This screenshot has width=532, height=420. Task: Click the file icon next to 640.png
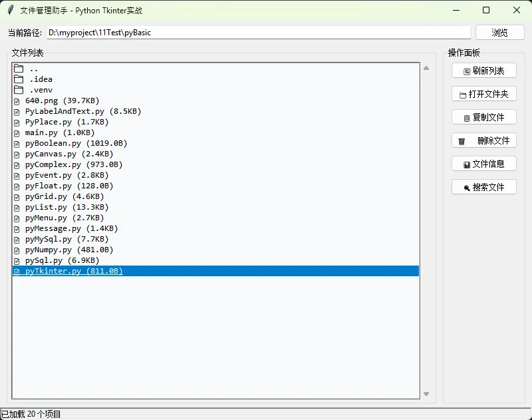[19, 101]
